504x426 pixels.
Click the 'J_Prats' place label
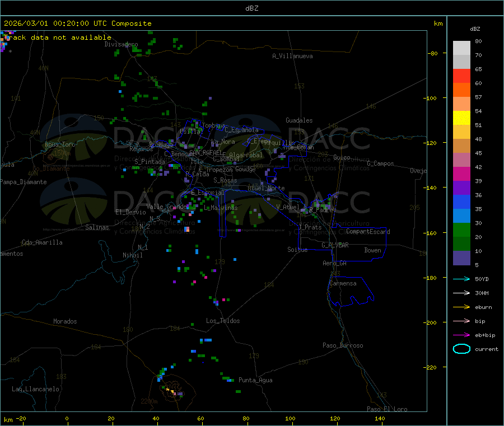pos(310,227)
